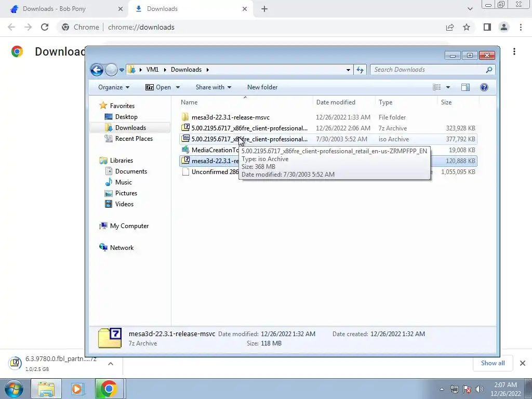Image resolution: width=532 pixels, height=399 pixels.
Task: Select Desktop in navigation pane
Action: [x=121, y=117]
